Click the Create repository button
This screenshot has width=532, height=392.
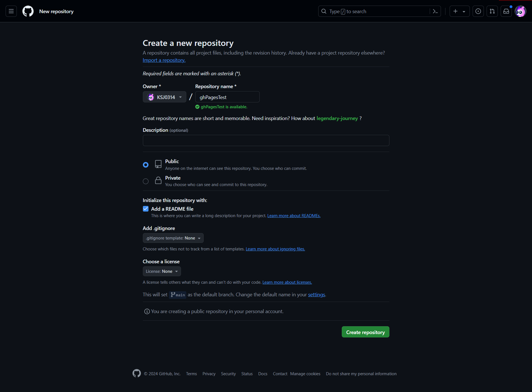click(366, 332)
